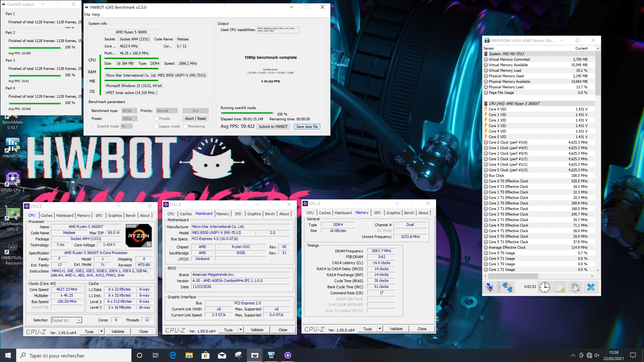The image size is (644, 362).
Task: Open the HWiNFO64 desktop shortcut
Action: point(13,148)
